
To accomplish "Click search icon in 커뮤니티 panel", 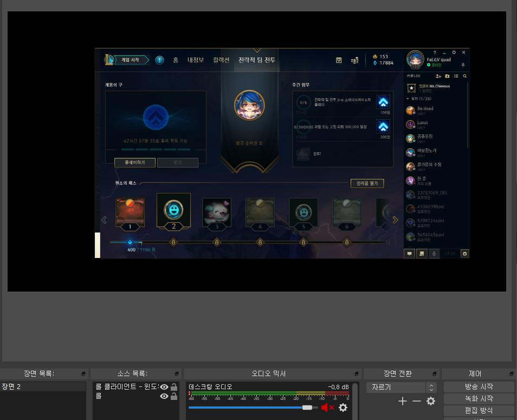I will [465, 76].
